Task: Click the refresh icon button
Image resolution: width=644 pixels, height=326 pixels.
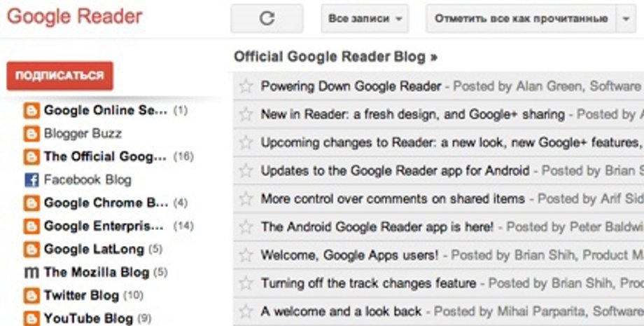Action: 267,19
